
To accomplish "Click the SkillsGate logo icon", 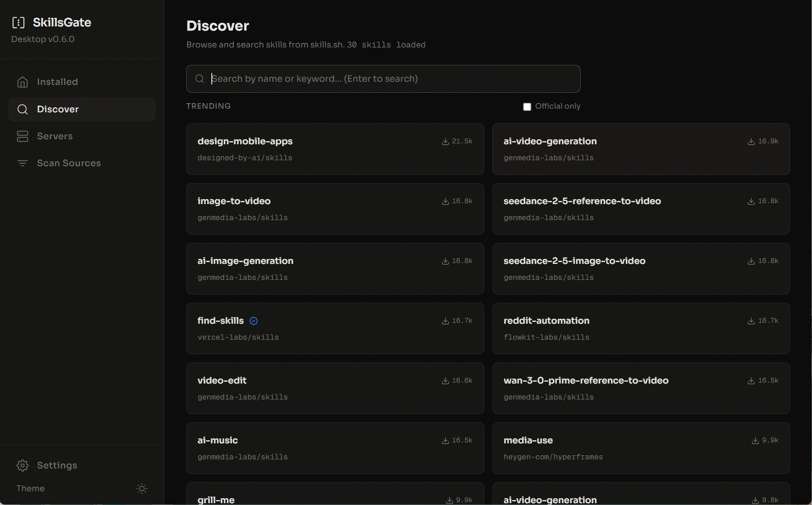I will tap(18, 22).
